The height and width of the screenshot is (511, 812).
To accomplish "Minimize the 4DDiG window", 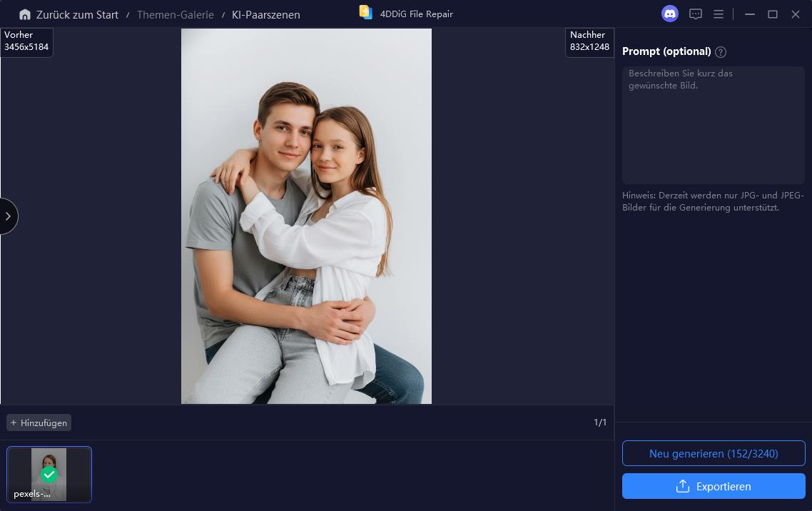I will coord(749,14).
